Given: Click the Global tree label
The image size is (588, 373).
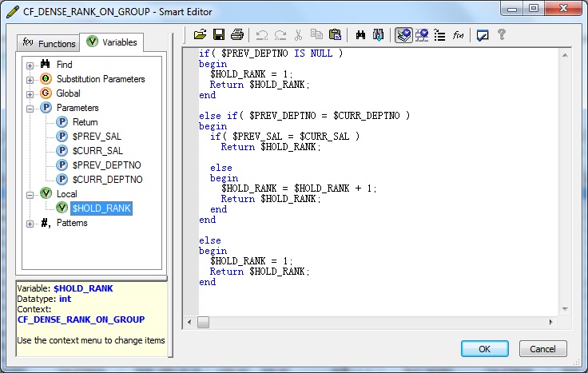Looking at the screenshot, I should 68,93.
